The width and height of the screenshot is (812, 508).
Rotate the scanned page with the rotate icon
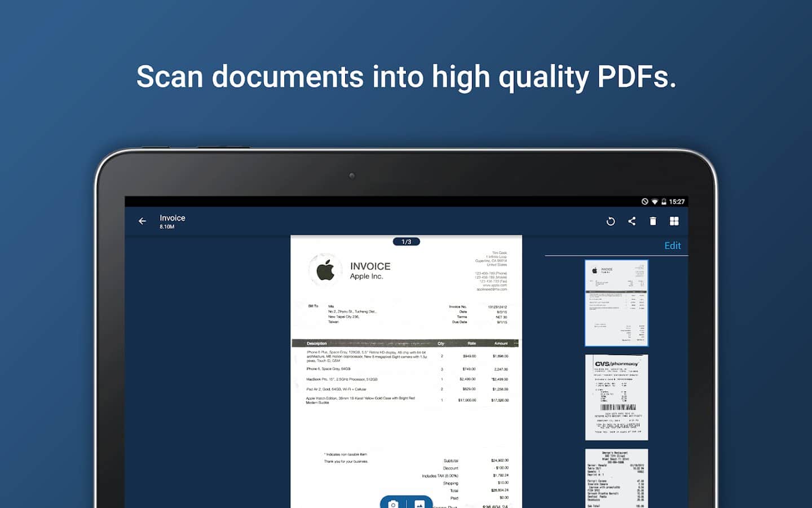[610, 221]
